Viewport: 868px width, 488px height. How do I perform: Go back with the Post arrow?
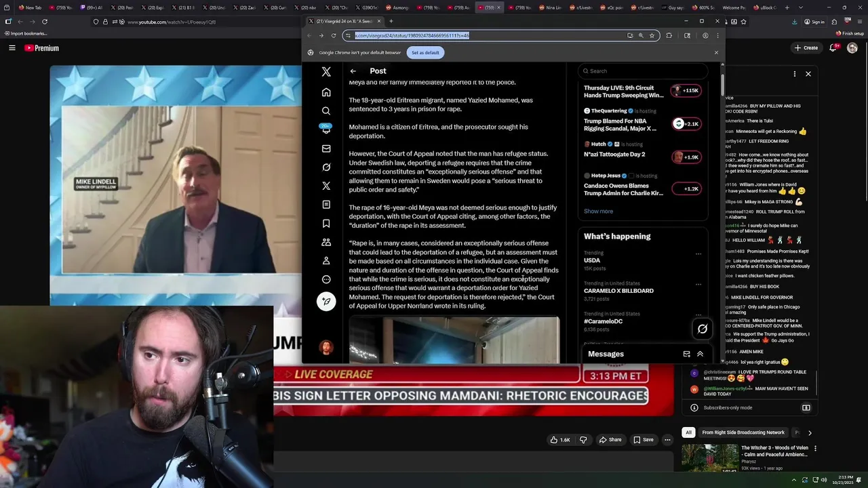(x=353, y=71)
